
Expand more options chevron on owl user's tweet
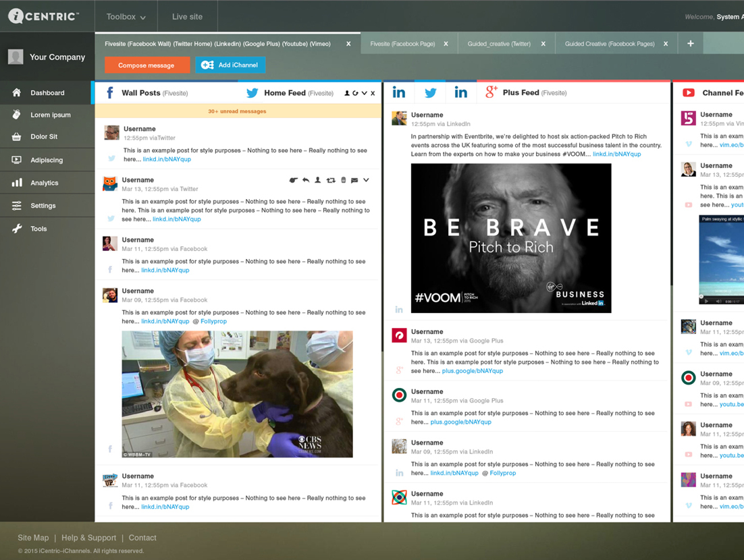(366, 180)
